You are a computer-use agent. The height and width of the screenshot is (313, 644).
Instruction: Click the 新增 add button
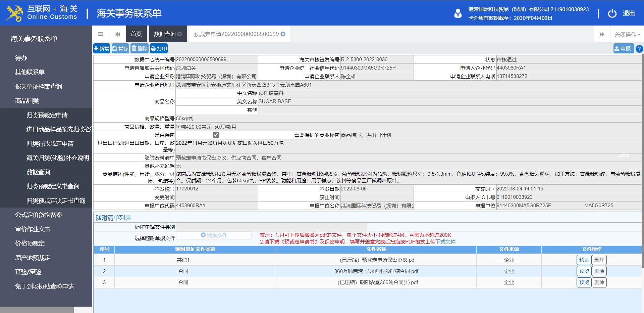[102, 48]
